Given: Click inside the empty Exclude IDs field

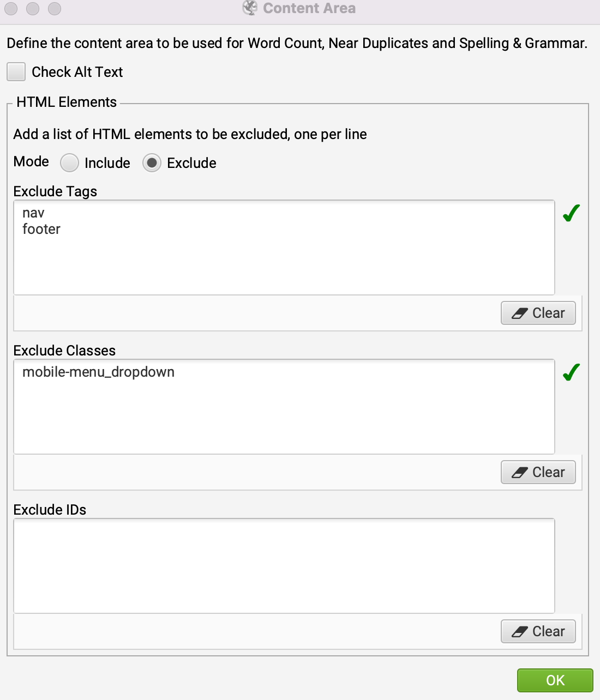Looking at the screenshot, I should click(284, 565).
